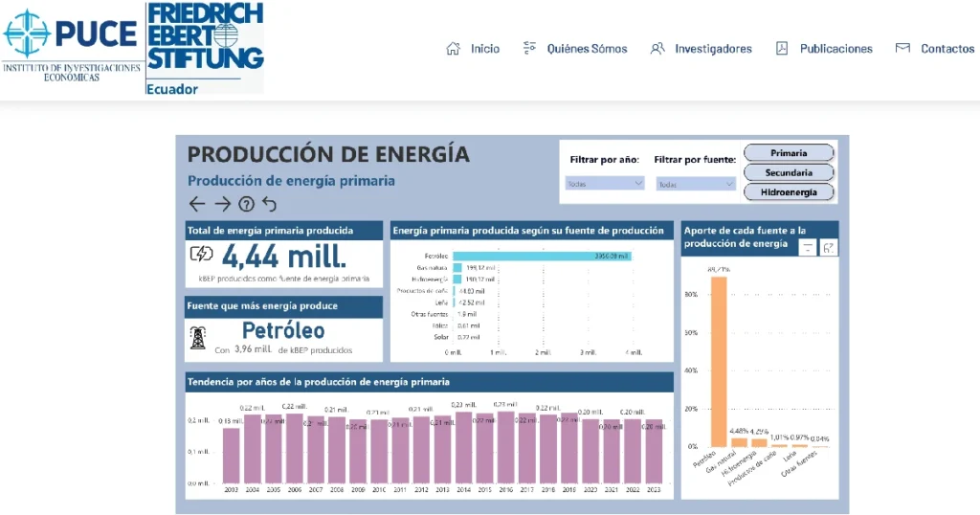Viewport: 980px width, 515px height.
Task: Select the Hidroenergía button
Action: [789, 192]
